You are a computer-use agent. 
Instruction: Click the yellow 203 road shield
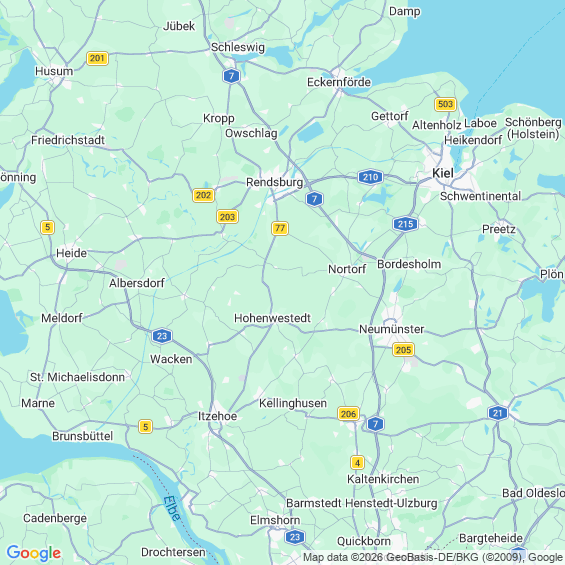coord(227,217)
